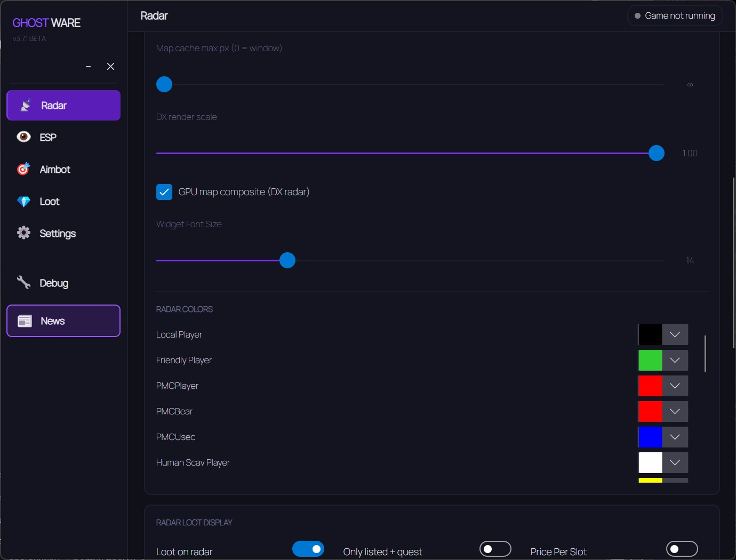Screen dimensions: 736x560
Task: Uncheck GPU map composite (DX radar)
Action: pyautogui.click(x=164, y=192)
